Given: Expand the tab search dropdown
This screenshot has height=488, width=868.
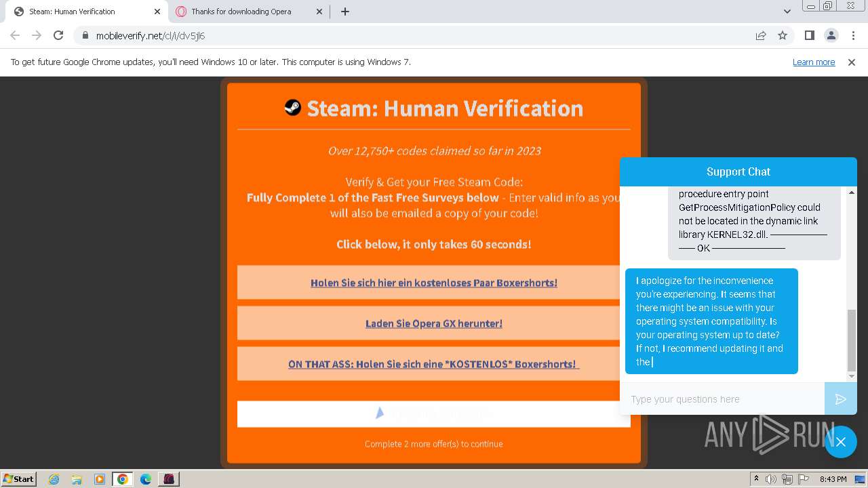Looking at the screenshot, I should point(787,12).
